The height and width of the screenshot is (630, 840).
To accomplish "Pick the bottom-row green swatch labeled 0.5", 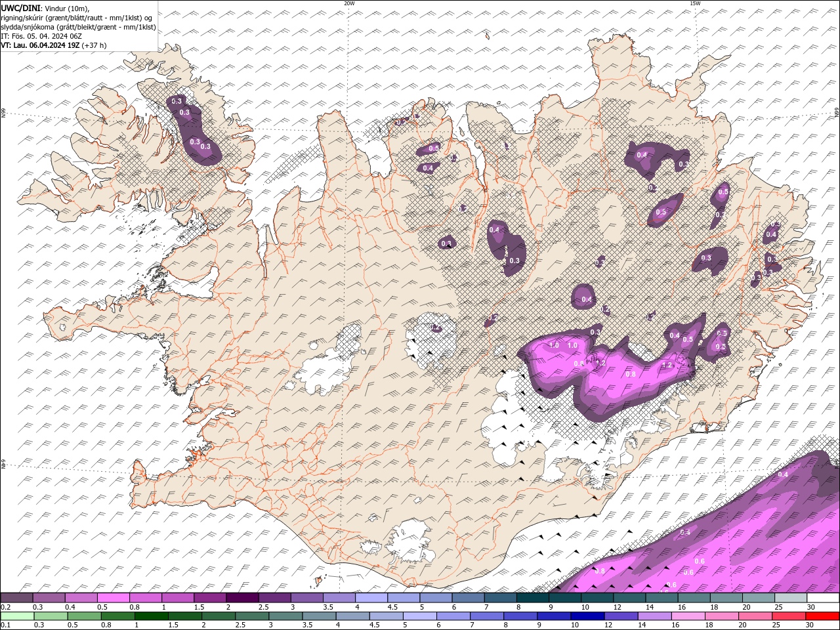I will (84, 616).
